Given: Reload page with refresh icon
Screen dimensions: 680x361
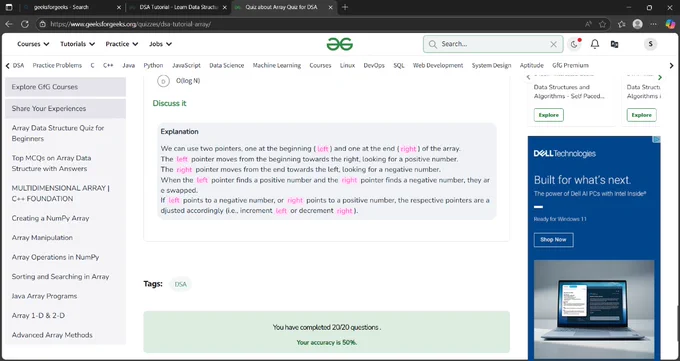Looking at the screenshot, I should point(25,24).
